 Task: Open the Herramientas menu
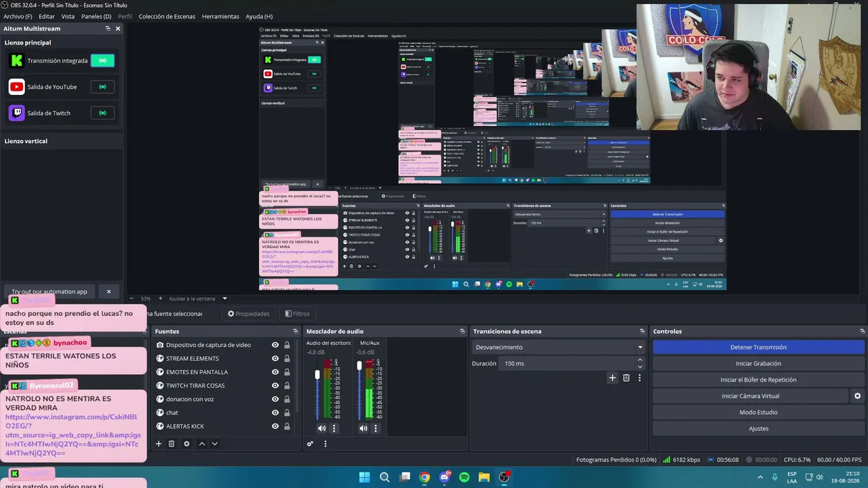220,16
